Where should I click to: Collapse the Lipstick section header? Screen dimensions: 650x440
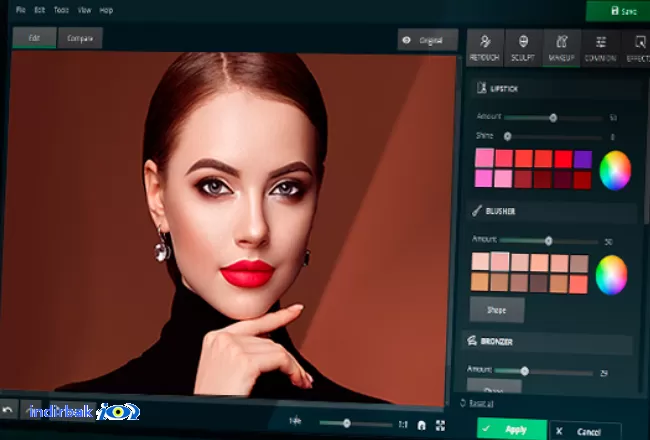[556, 89]
